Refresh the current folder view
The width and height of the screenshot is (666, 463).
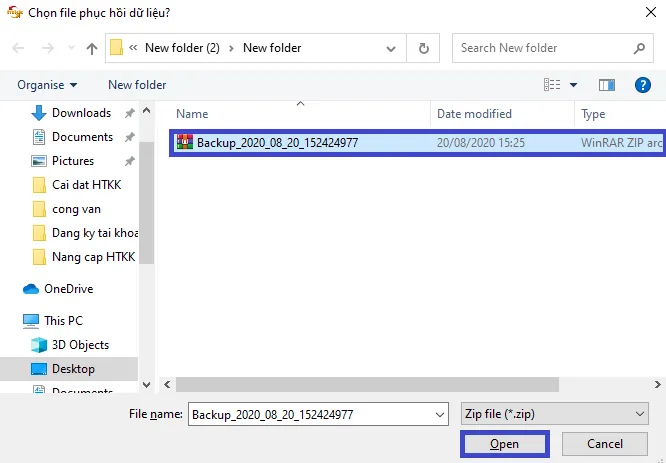tap(423, 48)
